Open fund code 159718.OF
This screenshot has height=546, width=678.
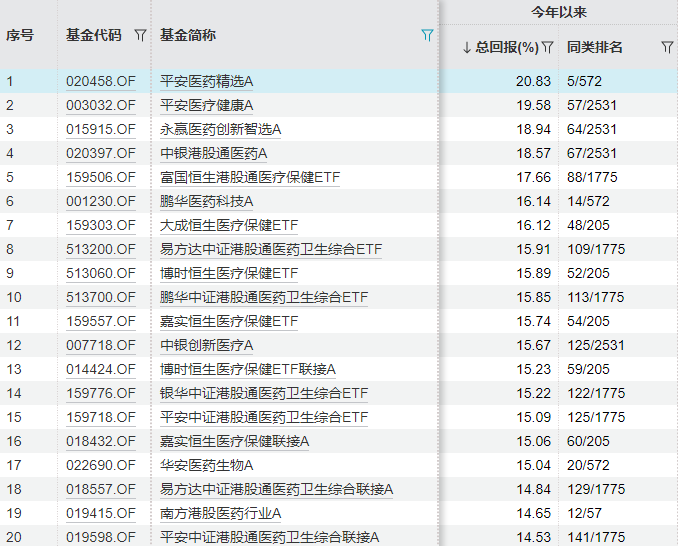pyautogui.click(x=101, y=417)
